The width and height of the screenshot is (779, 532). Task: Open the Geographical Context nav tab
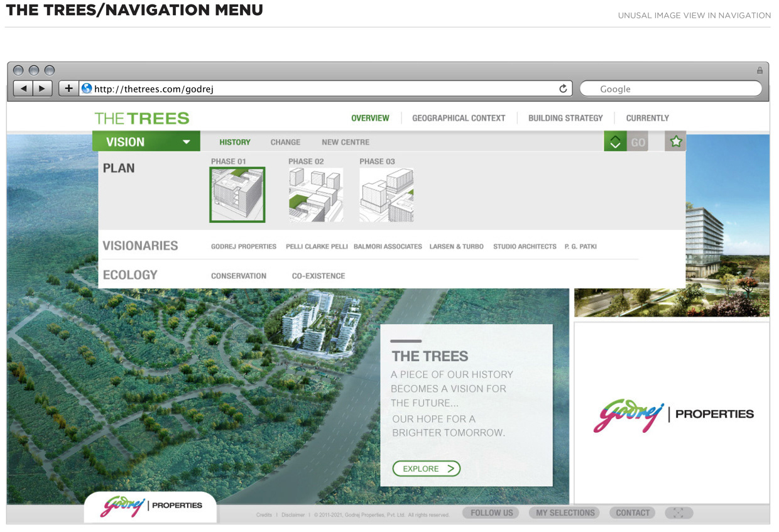click(x=459, y=118)
